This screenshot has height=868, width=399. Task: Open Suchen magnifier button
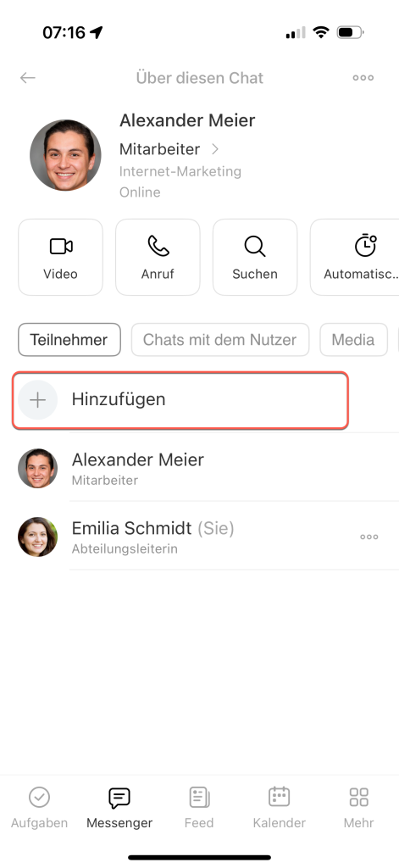pyautogui.click(x=255, y=257)
